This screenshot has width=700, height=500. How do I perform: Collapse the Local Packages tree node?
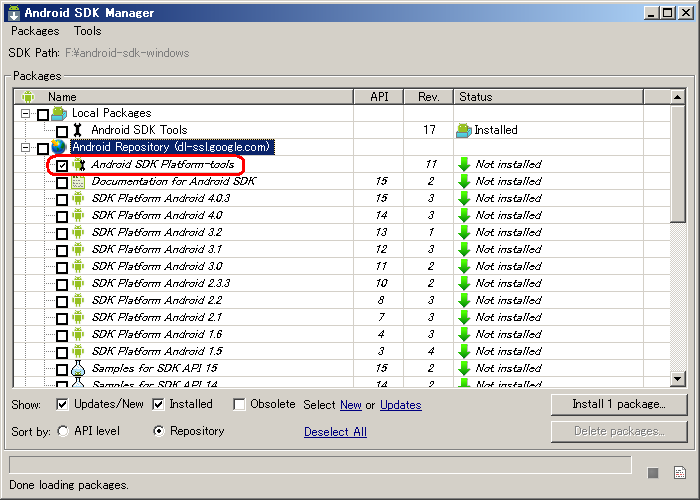(x=25, y=113)
